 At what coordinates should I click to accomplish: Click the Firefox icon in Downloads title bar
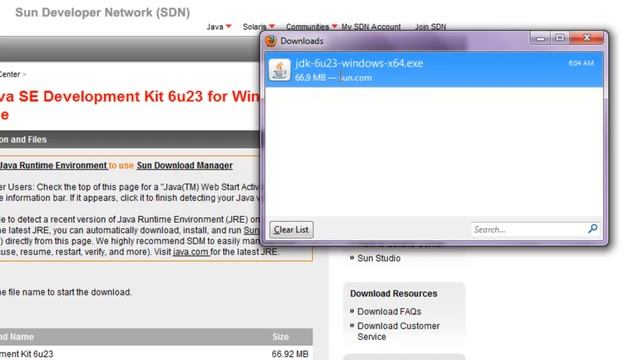[271, 41]
